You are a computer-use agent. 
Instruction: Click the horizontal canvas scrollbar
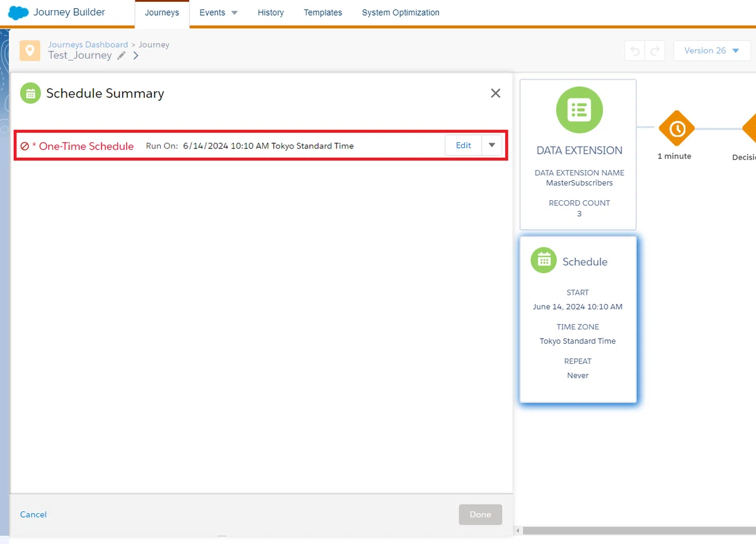639,531
